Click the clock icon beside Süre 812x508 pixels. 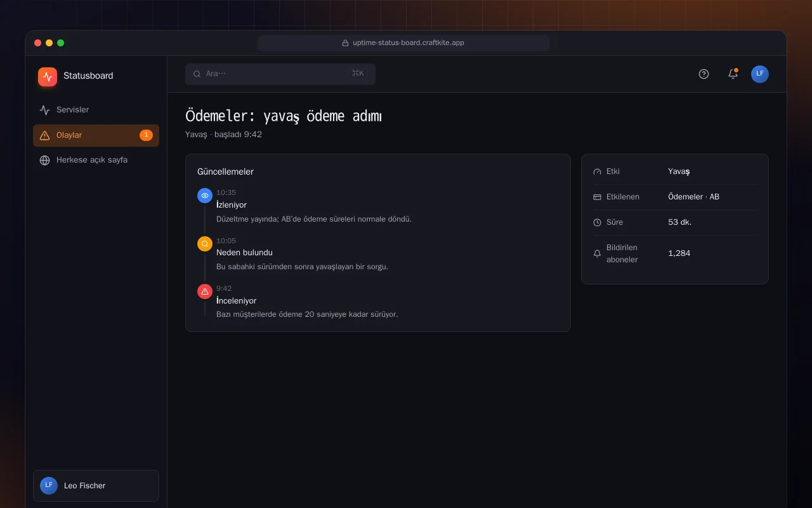pos(597,222)
